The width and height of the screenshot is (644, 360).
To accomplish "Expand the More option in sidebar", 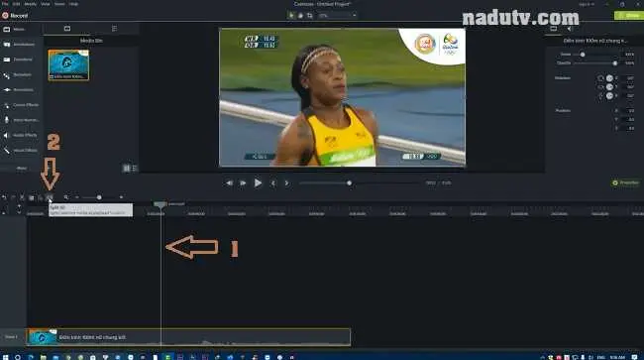I will pyautogui.click(x=22, y=168).
